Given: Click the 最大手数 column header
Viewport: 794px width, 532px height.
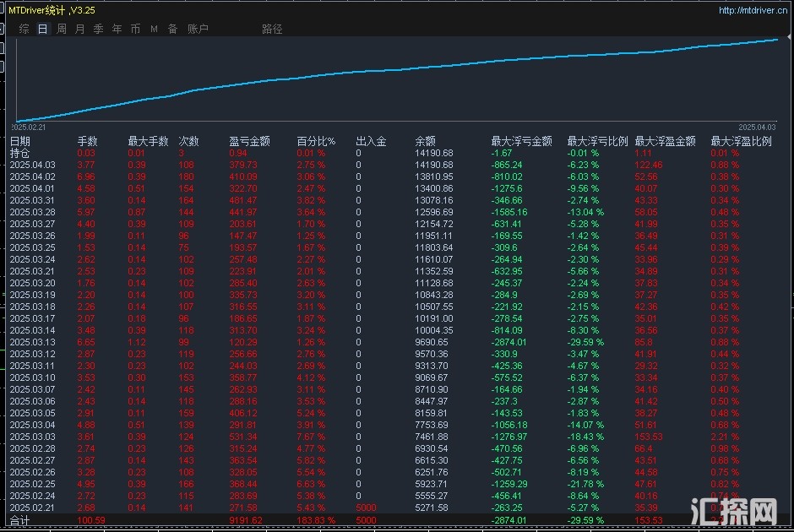Looking at the screenshot, I should (x=148, y=141).
